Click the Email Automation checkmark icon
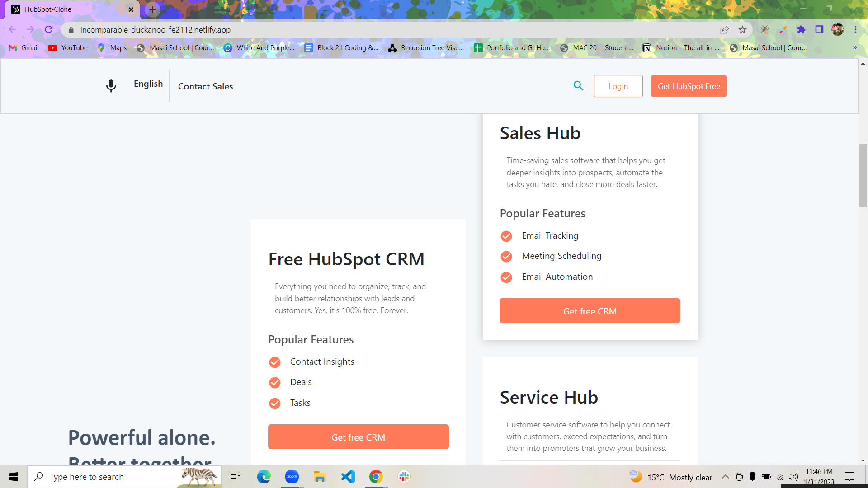Viewport: 868px width, 488px height. pyautogui.click(x=506, y=277)
